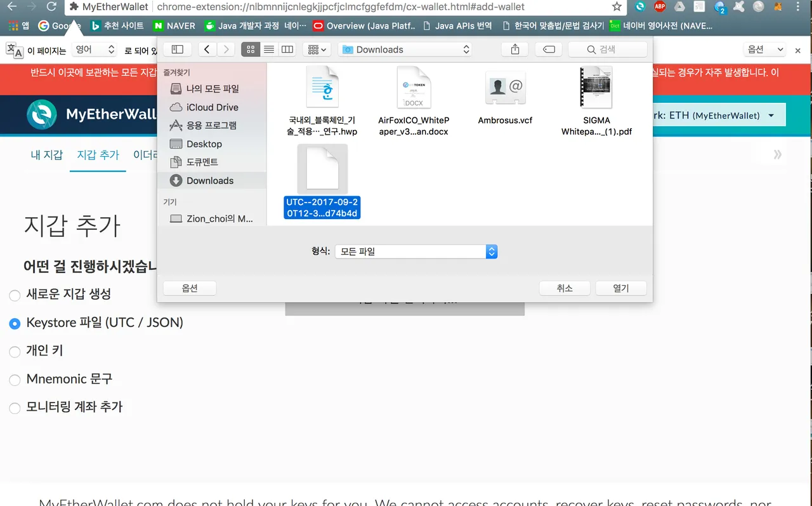
Task: Select iCloud Drive in sidebar
Action: [x=212, y=107]
